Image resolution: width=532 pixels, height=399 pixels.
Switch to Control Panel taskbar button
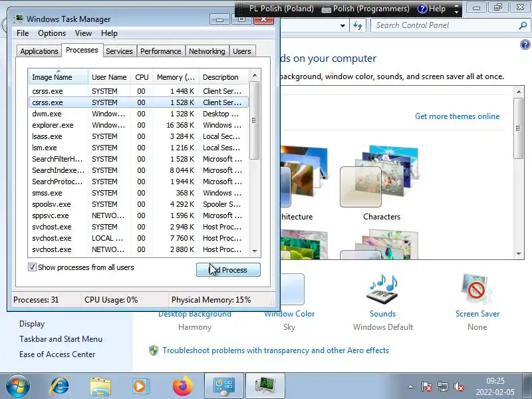224,386
